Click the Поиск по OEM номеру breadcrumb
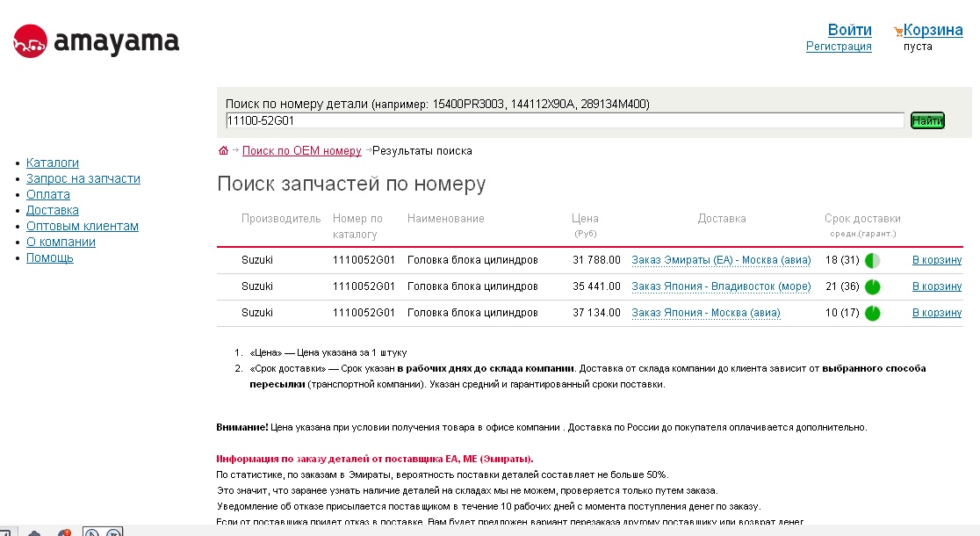This screenshot has height=536, width=980. [301, 151]
